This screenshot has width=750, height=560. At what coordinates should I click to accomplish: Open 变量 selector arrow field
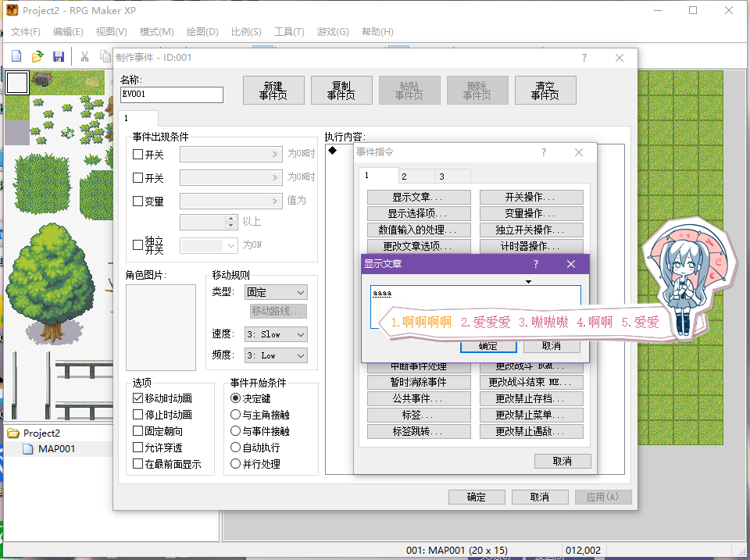[x=230, y=201]
